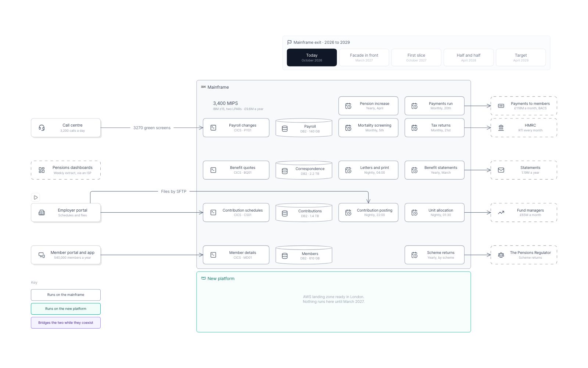Click the scales icon on The Pensions Regulator
This screenshot has height=368, width=588.
click(x=501, y=255)
